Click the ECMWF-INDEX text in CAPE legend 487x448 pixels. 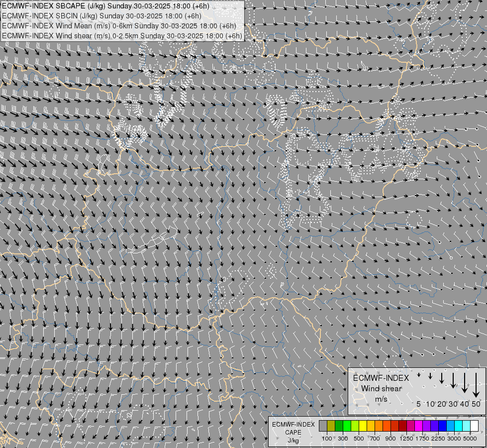pyautogui.click(x=293, y=425)
